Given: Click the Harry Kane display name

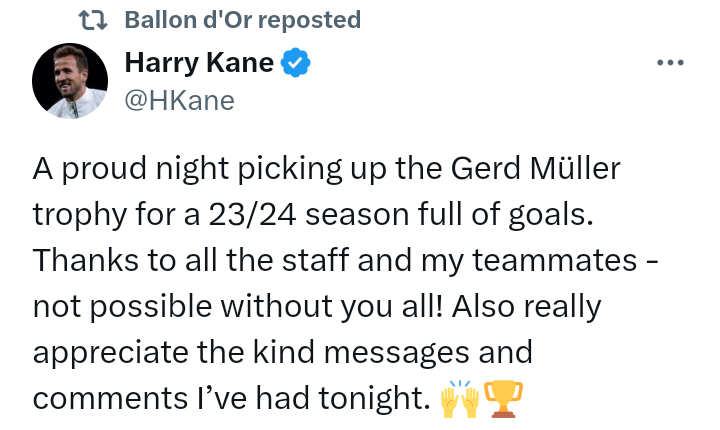Looking at the screenshot, I should point(199,63).
